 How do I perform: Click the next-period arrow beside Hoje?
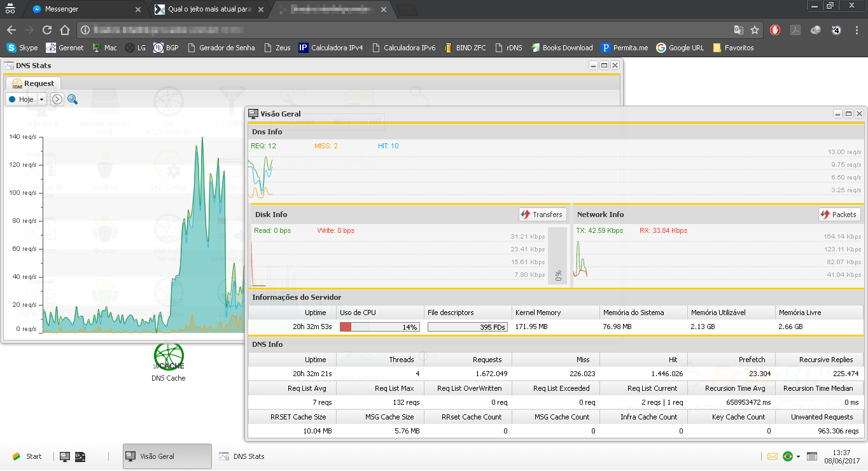pyautogui.click(x=57, y=99)
